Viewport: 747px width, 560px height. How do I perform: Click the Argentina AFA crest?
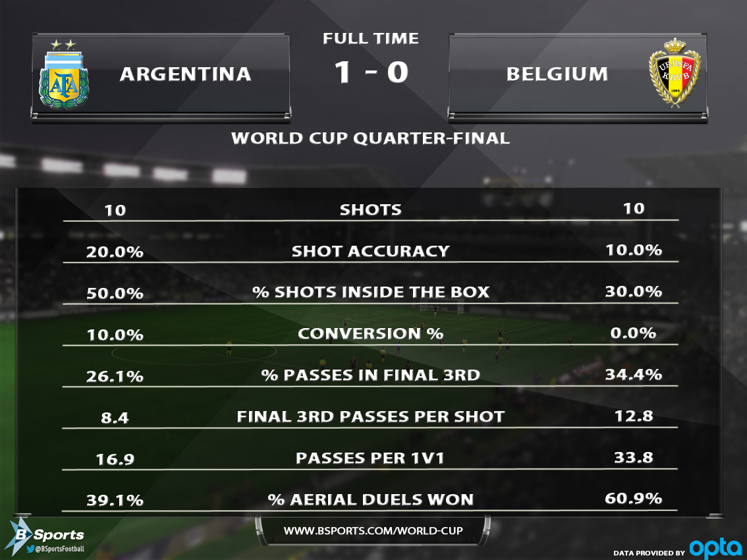coord(65,74)
